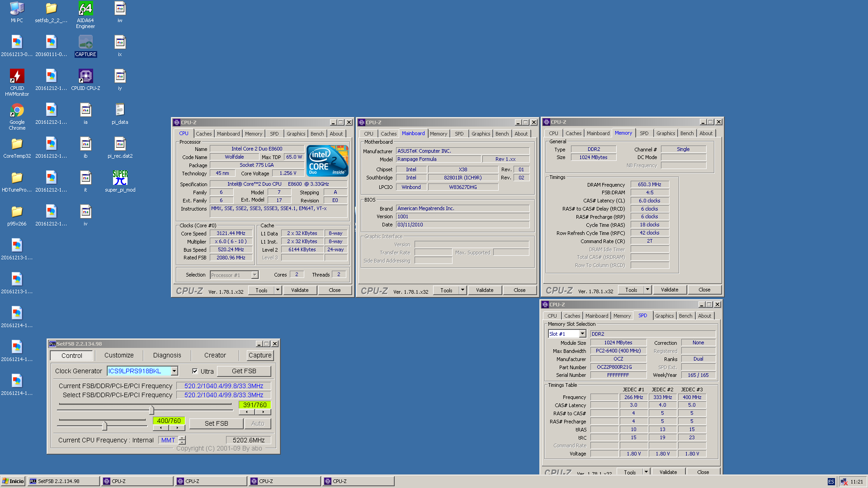Viewport: 868px width, 488px height.
Task: Open the setfsb_2_2 folder icon
Action: 51,12
